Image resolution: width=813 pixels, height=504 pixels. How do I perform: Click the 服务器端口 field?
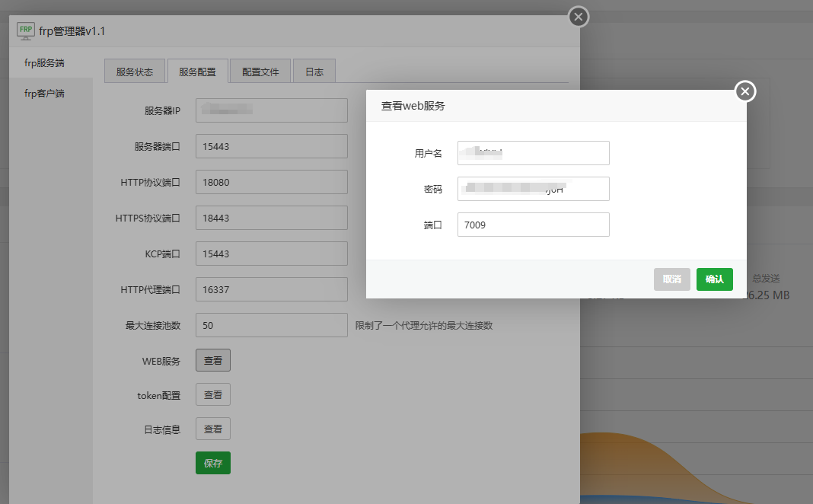click(271, 146)
